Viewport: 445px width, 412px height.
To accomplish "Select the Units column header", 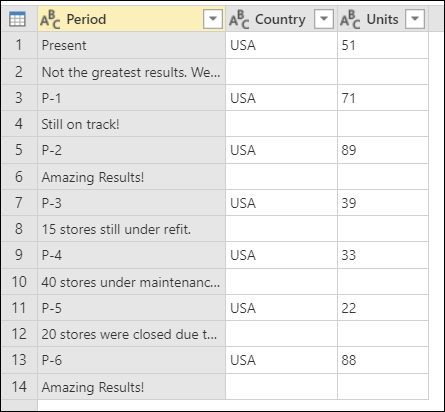I will 383,19.
